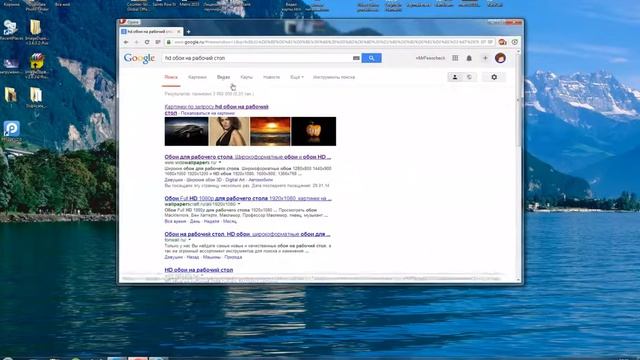This screenshot has width=640, height=360.
Task: Click the Google+ share plus icon
Action: 485,58
